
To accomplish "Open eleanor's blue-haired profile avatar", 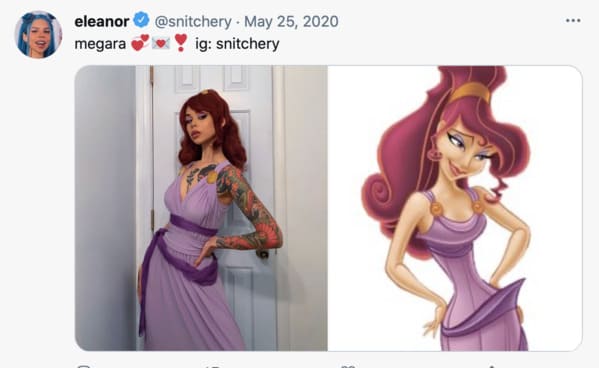I will tap(38, 34).
